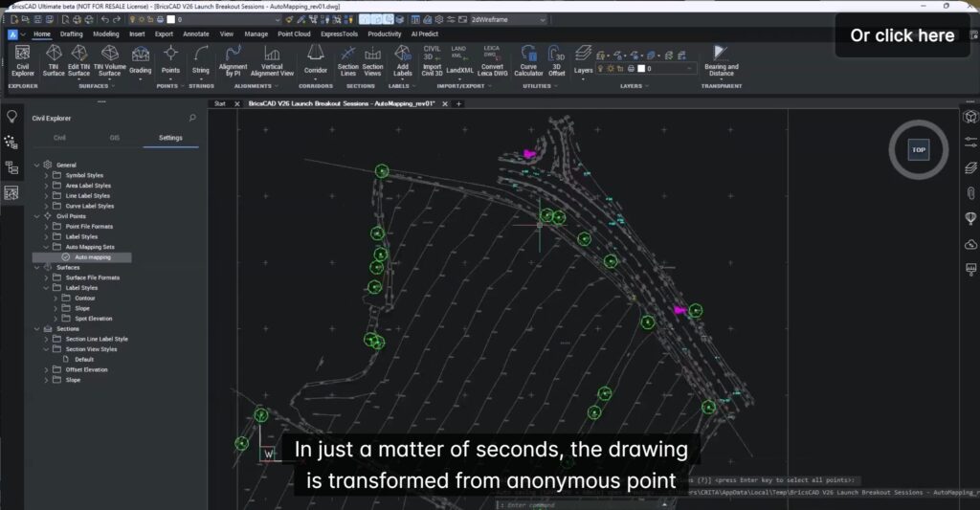980x510 pixels.
Task: Toggle the lightbulb in the top layer toolbar
Action: [132, 19]
